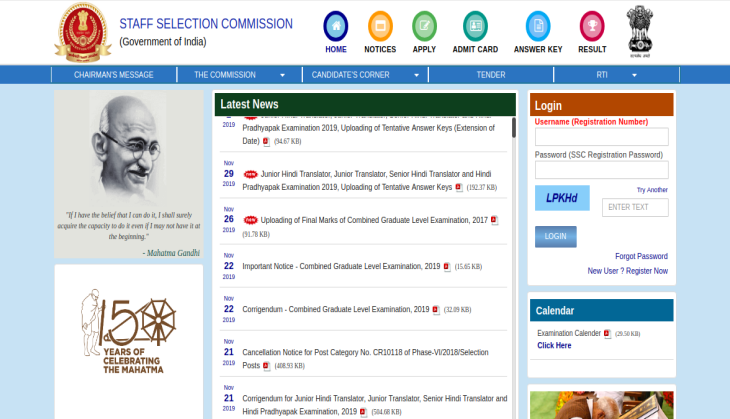Open Examination Calender link

pyautogui.click(x=569, y=333)
